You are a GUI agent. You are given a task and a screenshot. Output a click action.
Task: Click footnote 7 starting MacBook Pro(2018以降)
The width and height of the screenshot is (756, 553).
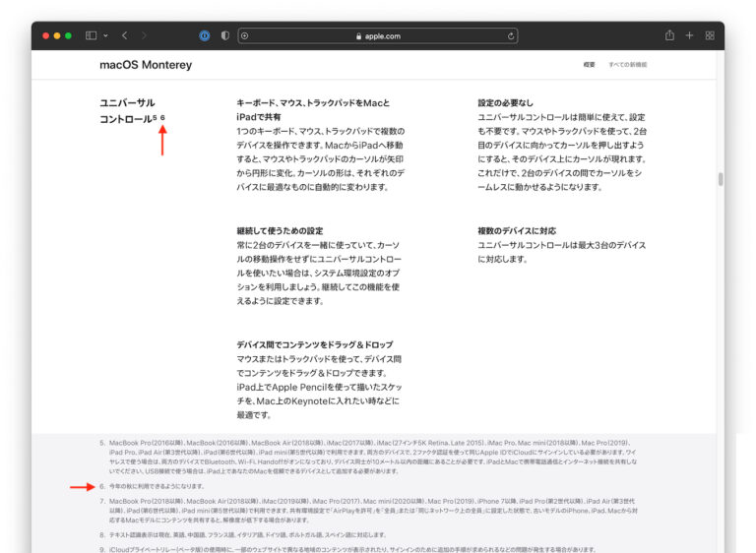tap(373, 511)
